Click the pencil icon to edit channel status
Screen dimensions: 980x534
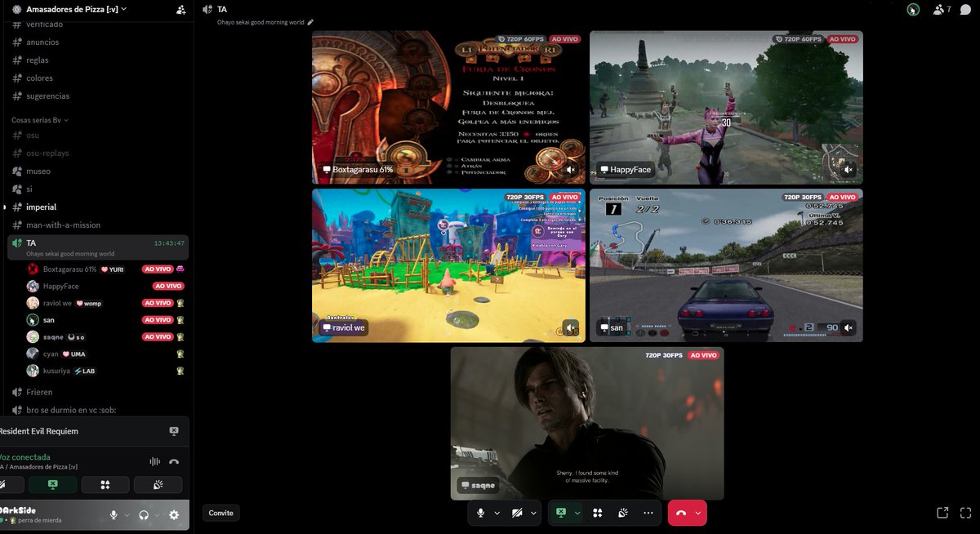(x=310, y=23)
